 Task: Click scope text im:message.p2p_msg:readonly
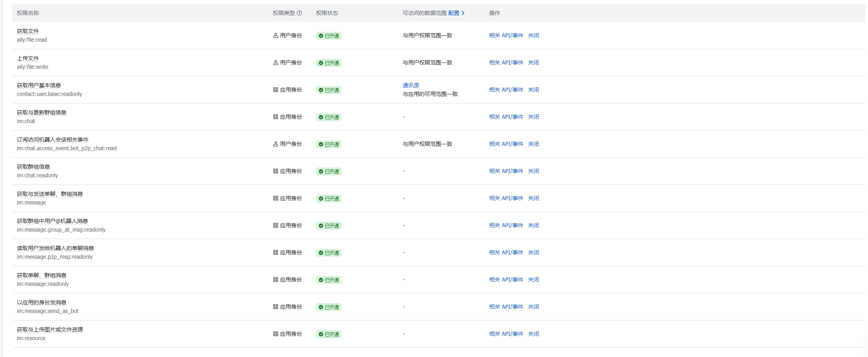[x=55, y=257]
